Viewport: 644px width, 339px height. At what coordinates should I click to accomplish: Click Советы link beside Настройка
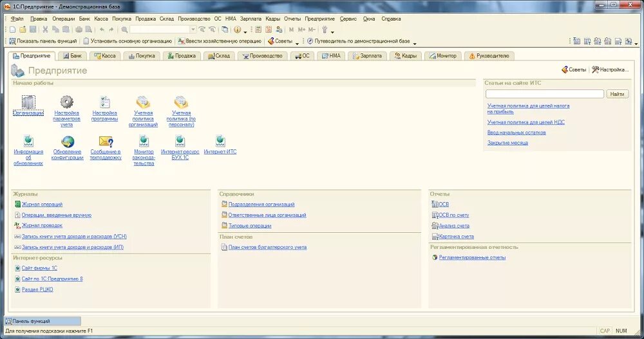pos(574,69)
